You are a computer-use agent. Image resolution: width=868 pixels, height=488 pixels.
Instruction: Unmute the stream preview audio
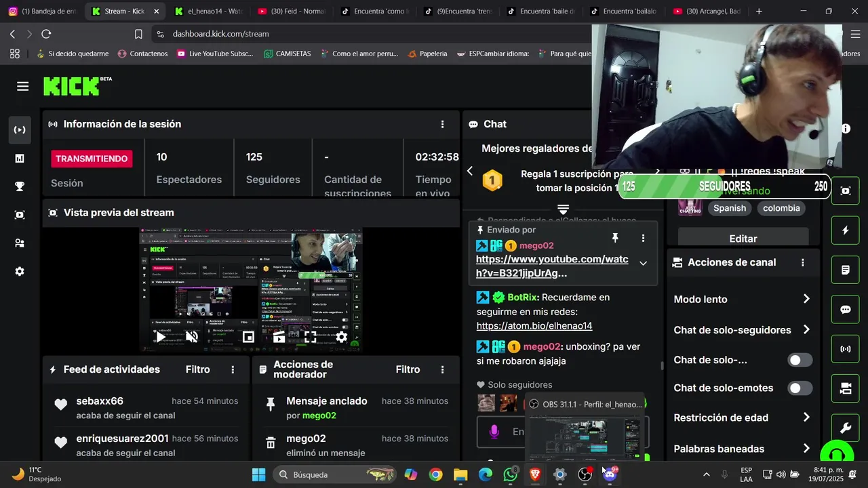[x=192, y=337]
